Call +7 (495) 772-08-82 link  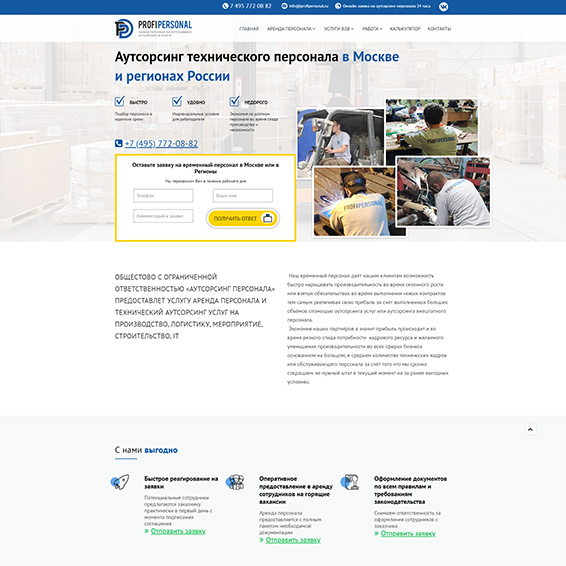click(x=161, y=144)
